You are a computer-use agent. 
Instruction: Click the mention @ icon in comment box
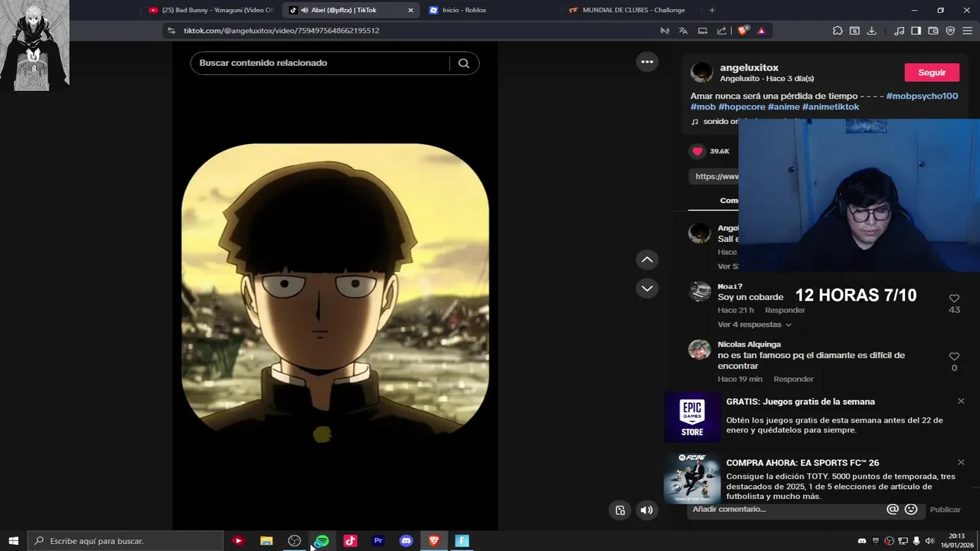click(892, 509)
